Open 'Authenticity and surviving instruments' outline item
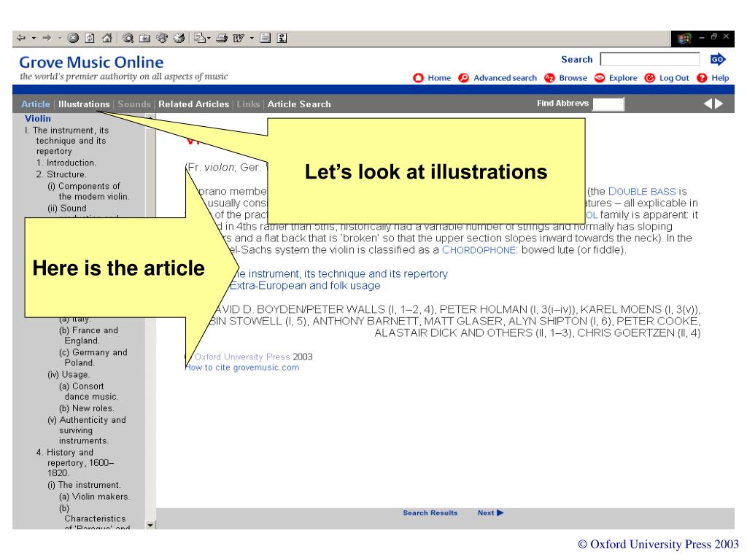Viewport: 747px width, 560px height. pyautogui.click(x=87, y=430)
